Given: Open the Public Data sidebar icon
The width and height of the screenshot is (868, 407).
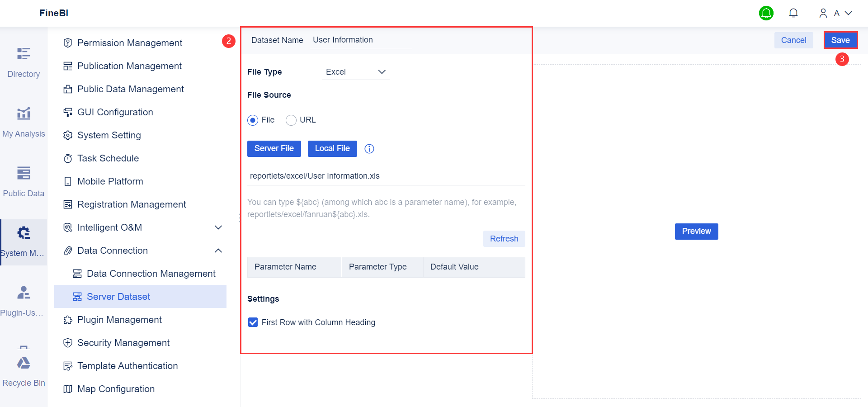Looking at the screenshot, I should pyautogui.click(x=24, y=173).
